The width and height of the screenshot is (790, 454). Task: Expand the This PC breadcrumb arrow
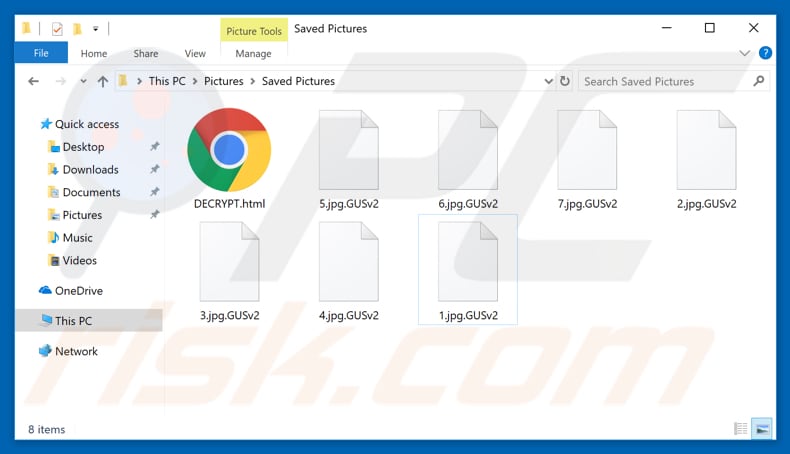pos(195,81)
